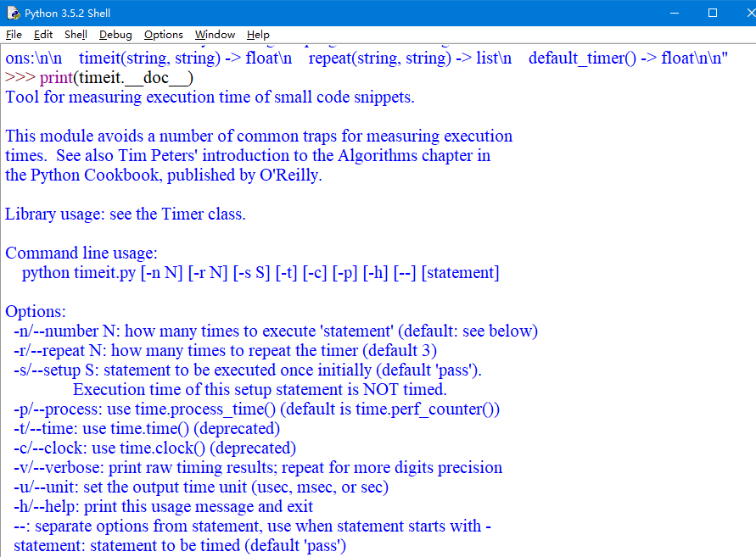Click the 'Python 3.5.2 Shell' window title
The image size is (756, 557).
click(68, 13)
